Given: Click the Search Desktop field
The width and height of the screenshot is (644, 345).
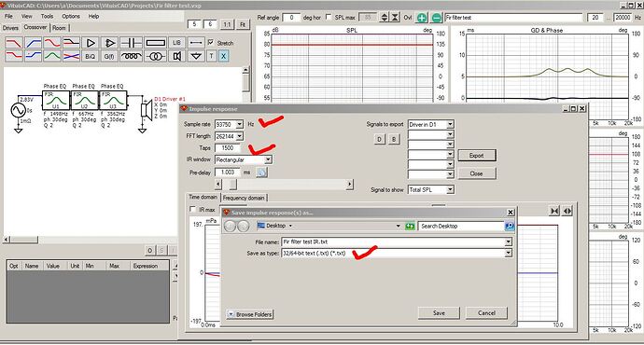Looking at the screenshot, I should coord(461,226).
